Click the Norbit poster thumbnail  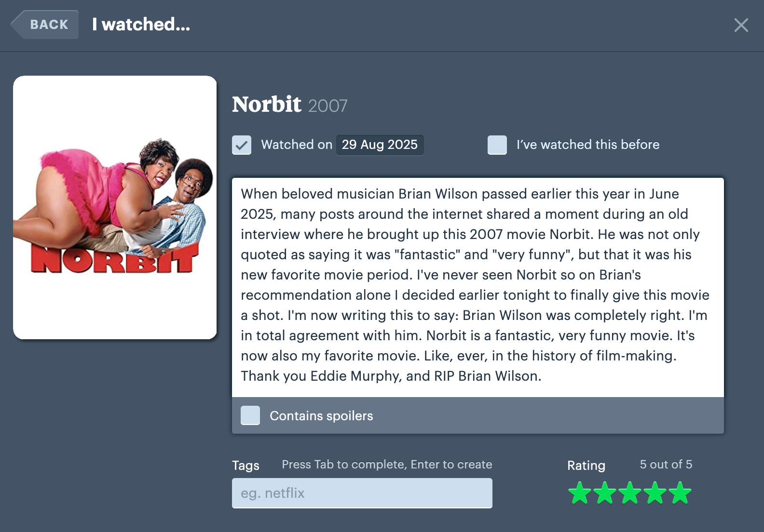point(115,207)
